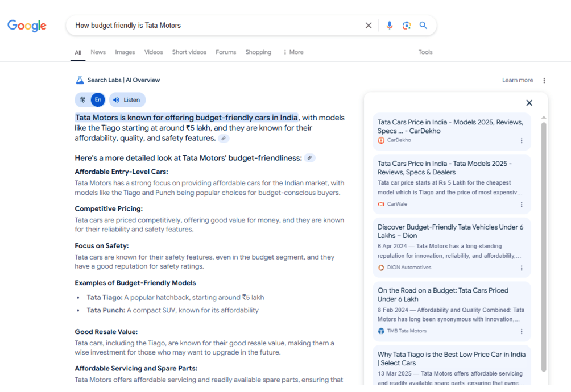The image size is (571, 392).
Task: Start voice search with microphone icon
Action: [390, 26]
